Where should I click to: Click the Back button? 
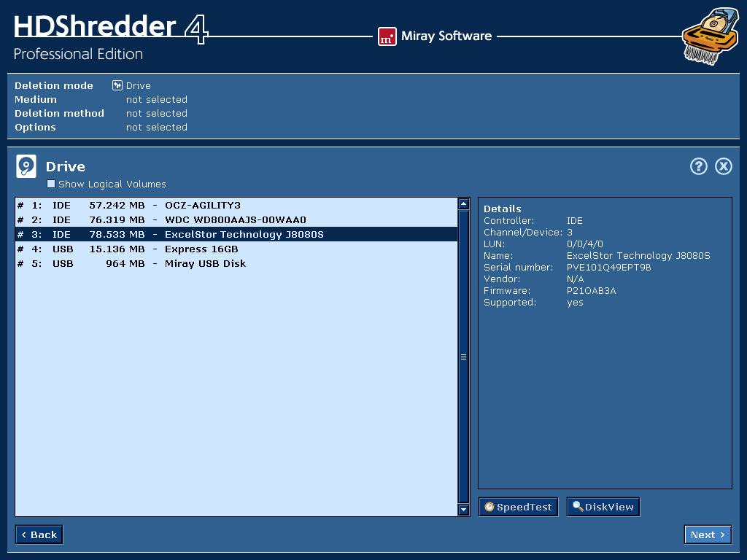click(x=39, y=534)
